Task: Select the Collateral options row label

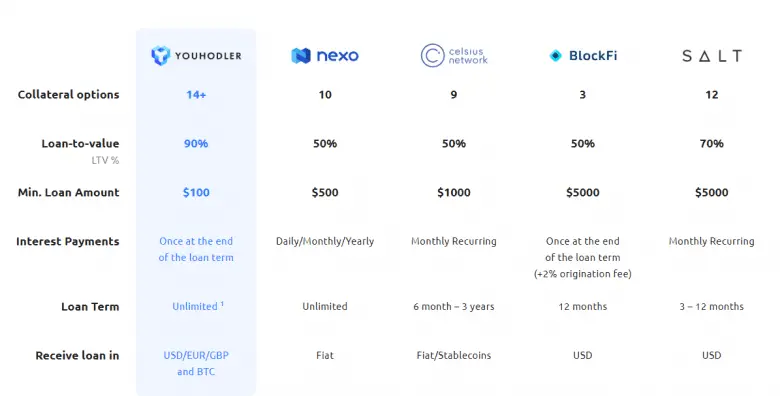Action: [x=69, y=95]
